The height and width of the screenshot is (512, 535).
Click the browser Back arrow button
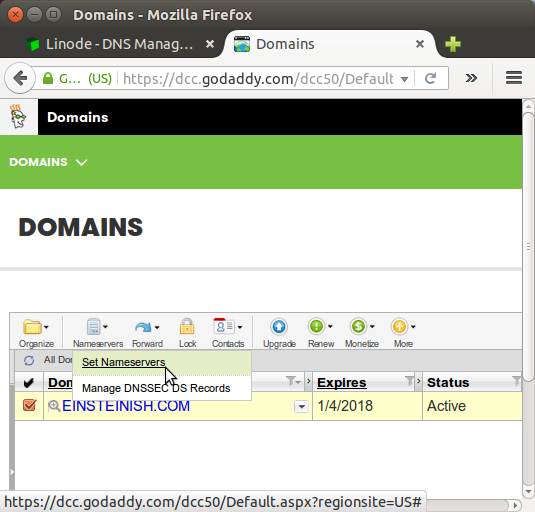click(x=20, y=78)
